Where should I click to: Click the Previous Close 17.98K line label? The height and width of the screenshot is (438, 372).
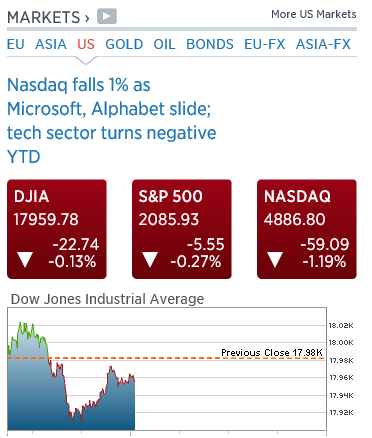[x=272, y=352]
